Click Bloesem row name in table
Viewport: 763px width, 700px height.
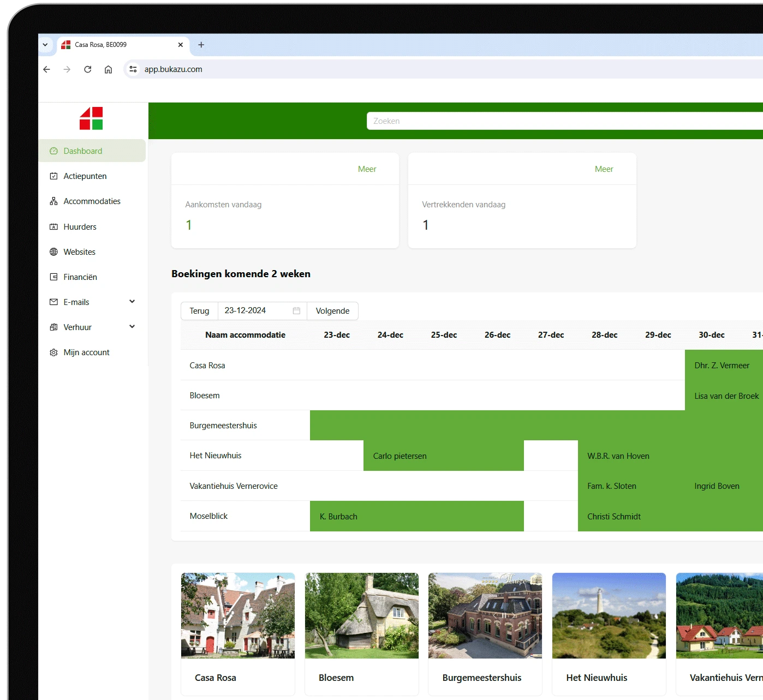click(x=205, y=396)
